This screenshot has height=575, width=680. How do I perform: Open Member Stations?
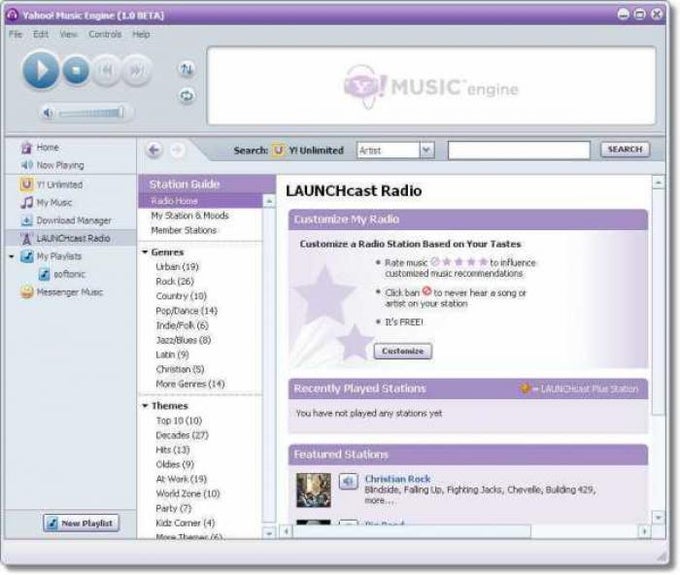click(x=184, y=230)
